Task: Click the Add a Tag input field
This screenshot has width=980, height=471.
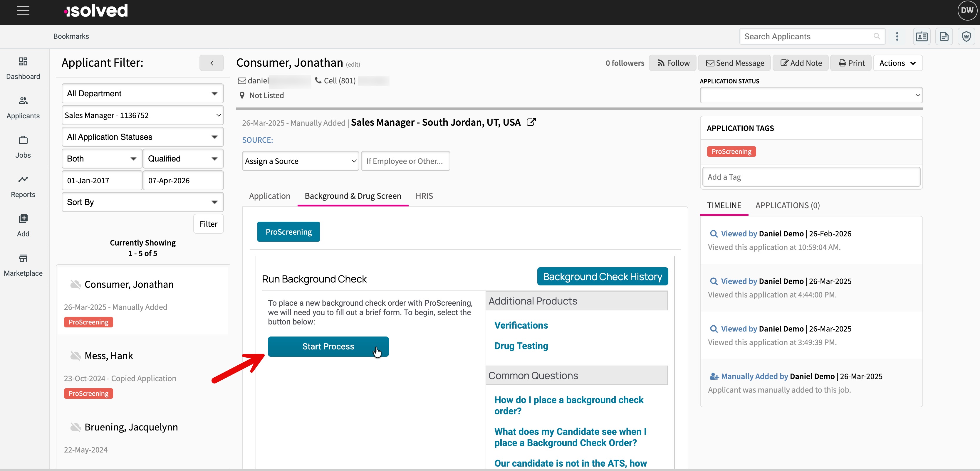Action: tap(811, 177)
